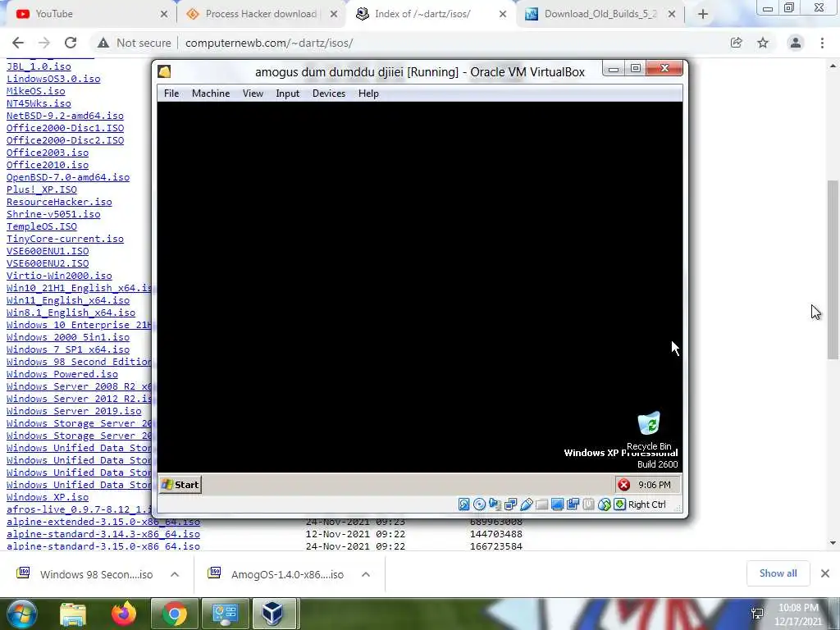Screen dimensions: 840x630
Task: Click the display monitor icon in VirtualBox status bar
Action: [x=557, y=504]
